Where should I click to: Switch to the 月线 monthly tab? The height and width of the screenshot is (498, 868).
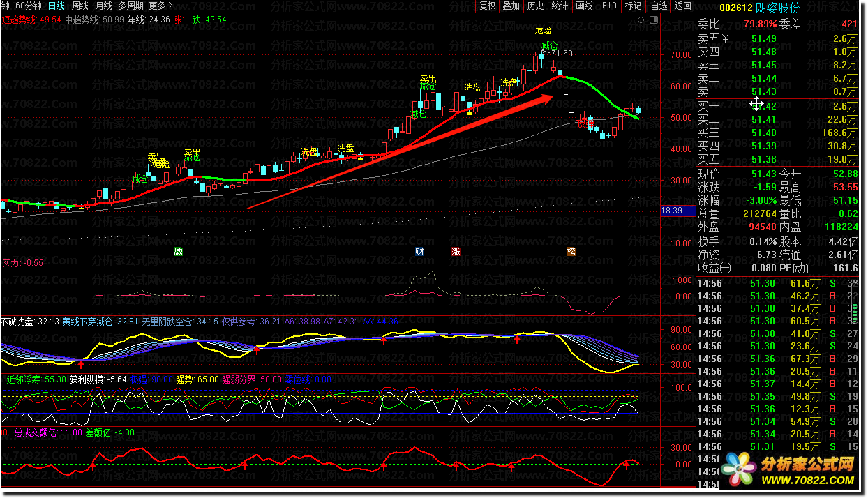click(x=103, y=6)
